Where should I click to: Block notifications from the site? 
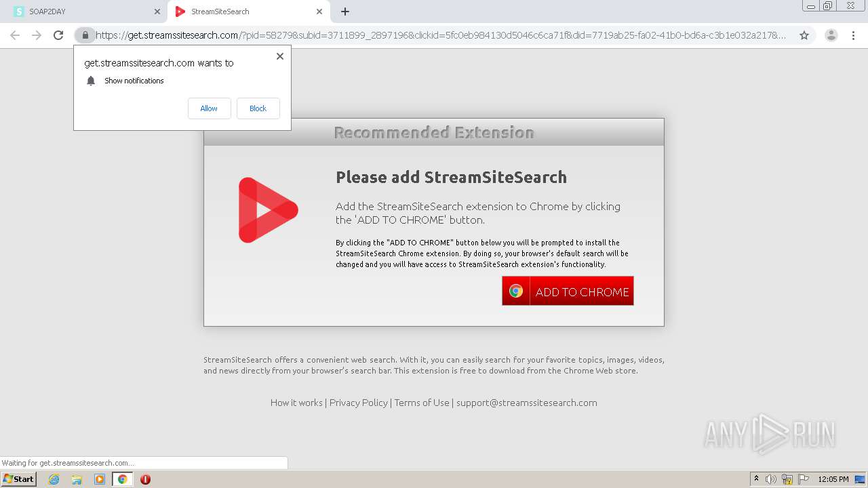point(258,108)
